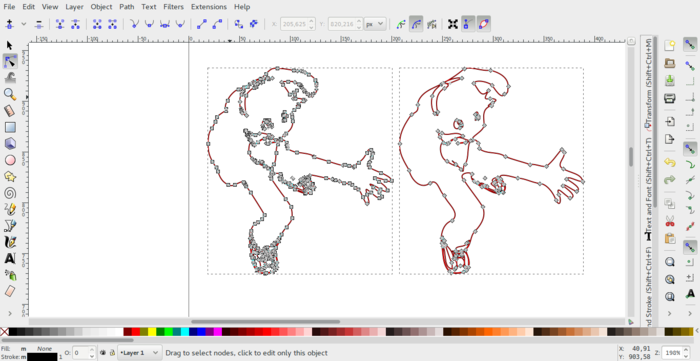Open the Object menu
700x361 pixels.
coord(101,7)
